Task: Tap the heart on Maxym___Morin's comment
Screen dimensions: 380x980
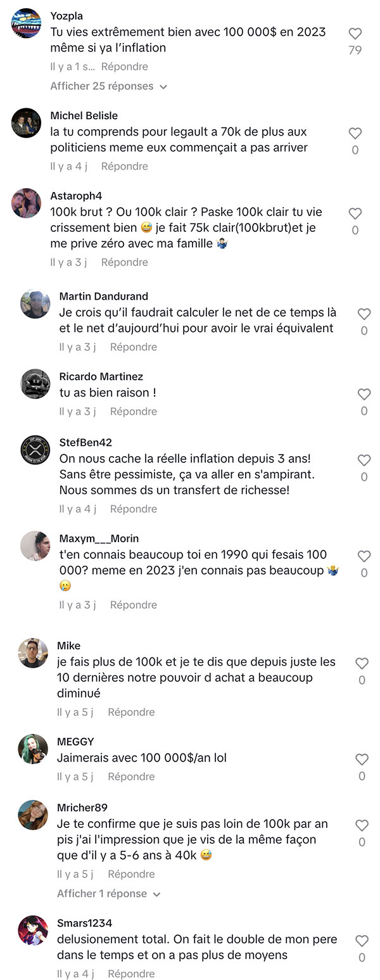Action: [364, 556]
